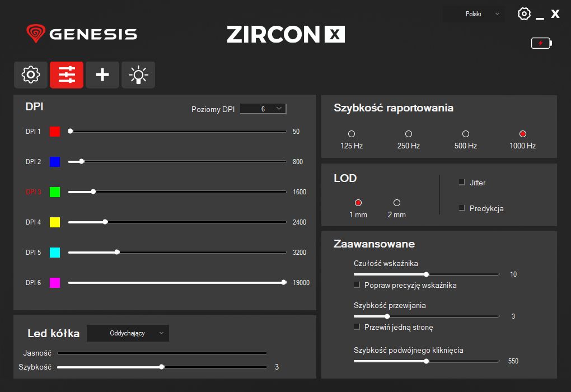Expand the Poziomy DPI level dropdown

pyautogui.click(x=263, y=109)
